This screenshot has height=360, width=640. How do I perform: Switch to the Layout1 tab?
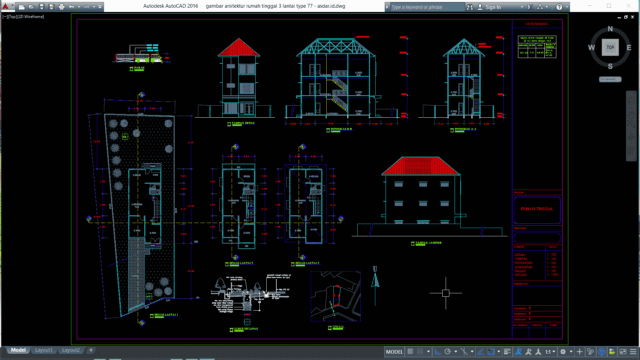[x=44, y=350]
